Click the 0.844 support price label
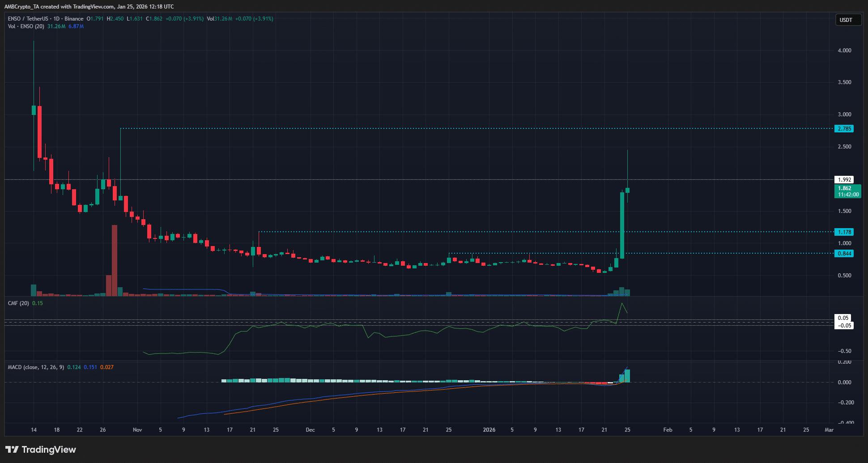868x463 pixels. click(x=844, y=253)
